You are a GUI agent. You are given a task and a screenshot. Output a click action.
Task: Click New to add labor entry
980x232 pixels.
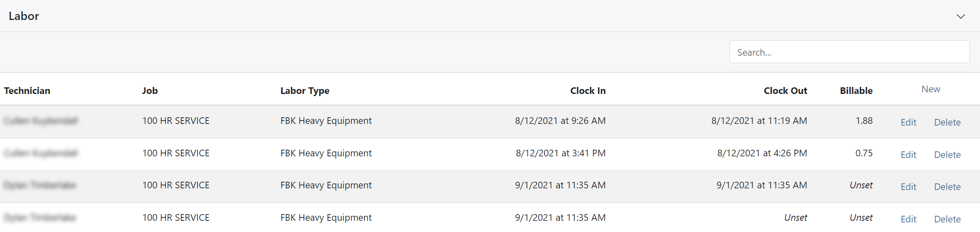pos(931,89)
